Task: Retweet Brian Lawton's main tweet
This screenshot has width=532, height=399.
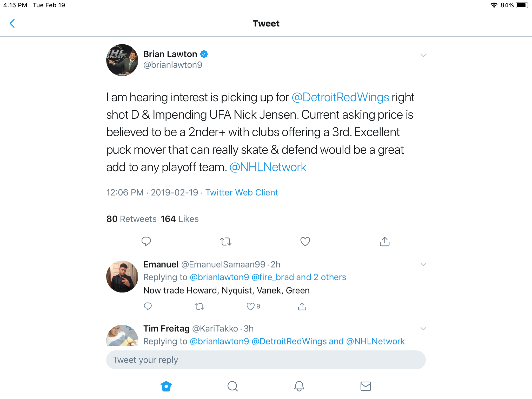Action: point(226,242)
